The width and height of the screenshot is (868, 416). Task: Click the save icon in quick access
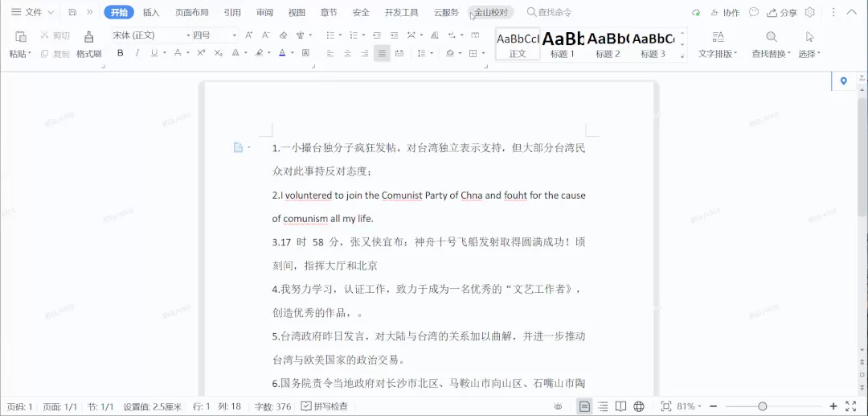click(x=72, y=12)
